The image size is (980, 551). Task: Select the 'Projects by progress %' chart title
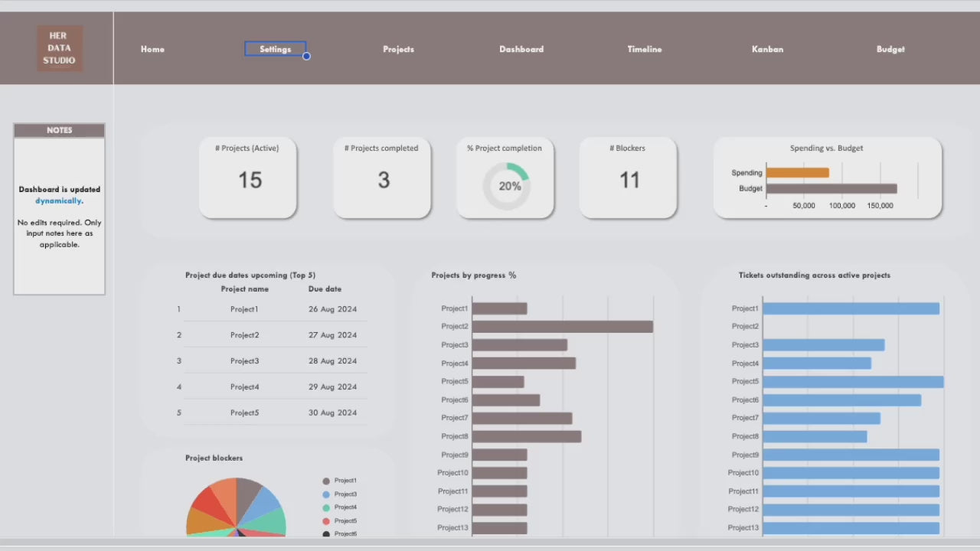point(474,275)
